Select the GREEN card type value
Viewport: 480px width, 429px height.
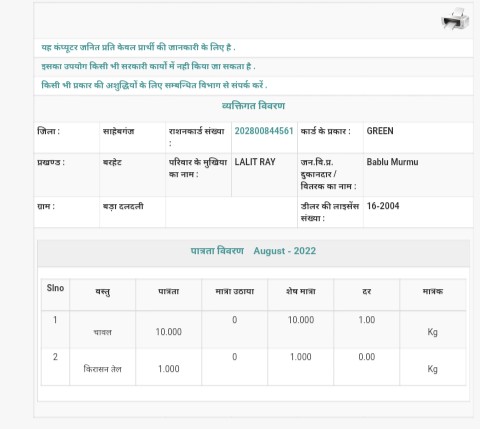[380, 131]
